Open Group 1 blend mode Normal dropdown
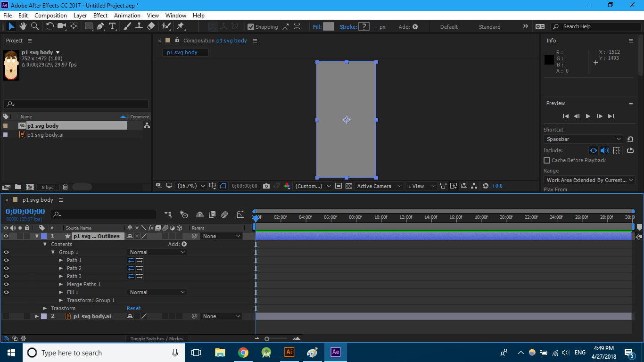 [157, 252]
